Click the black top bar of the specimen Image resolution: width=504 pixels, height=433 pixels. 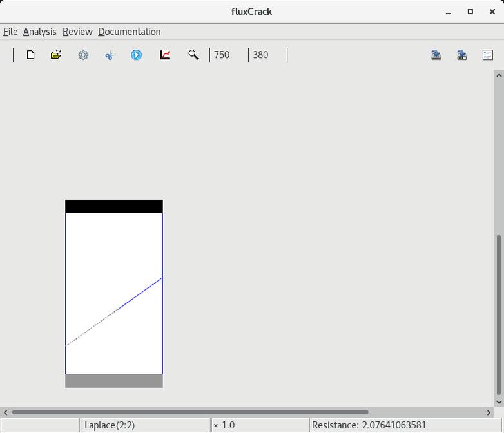point(114,206)
